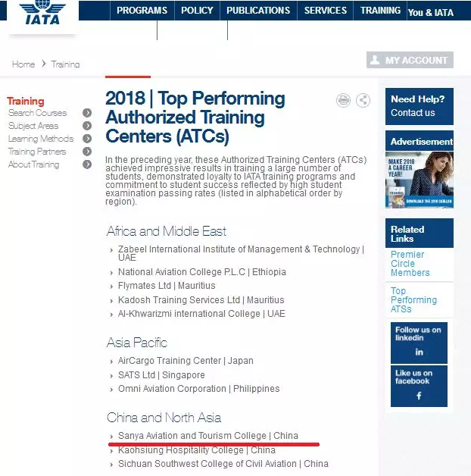The width and height of the screenshot is (471, 476).
Task: Expand the Training Partners arrow
Action: (x=87, y=152)
